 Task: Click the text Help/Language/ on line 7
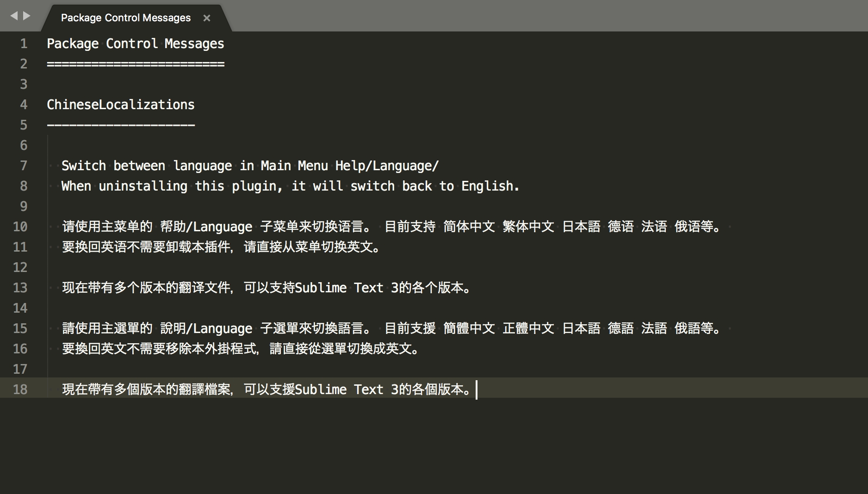point(387,165)
